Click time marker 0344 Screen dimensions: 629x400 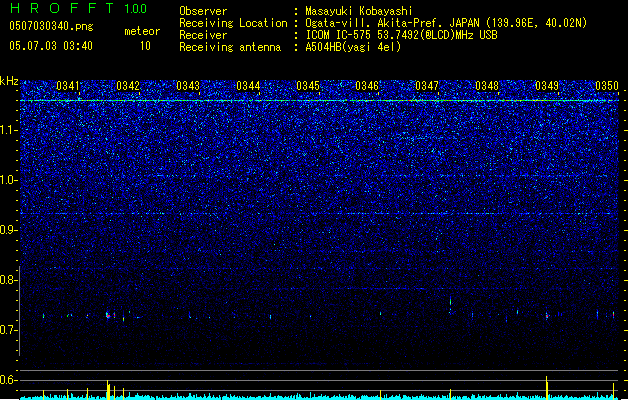click(x=248, y=86)
